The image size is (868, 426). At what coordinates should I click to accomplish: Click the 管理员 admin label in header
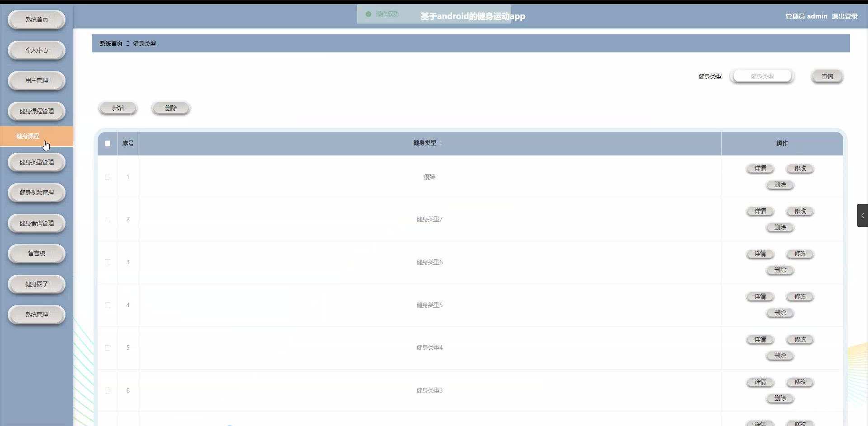(806, 16)
